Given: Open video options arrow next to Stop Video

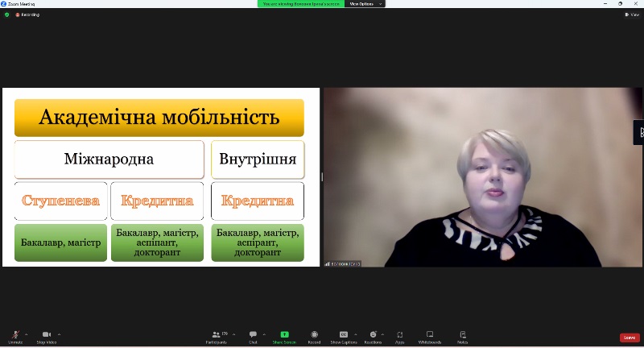Looking at the screenshot, I should pyautogui.click(x=59, y=334).
